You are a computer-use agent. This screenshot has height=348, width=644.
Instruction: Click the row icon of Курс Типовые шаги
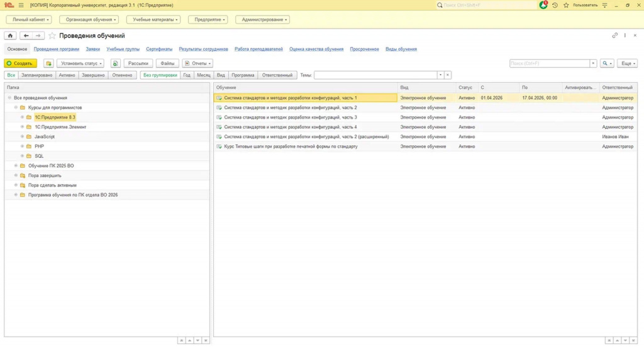click(219, 146)
